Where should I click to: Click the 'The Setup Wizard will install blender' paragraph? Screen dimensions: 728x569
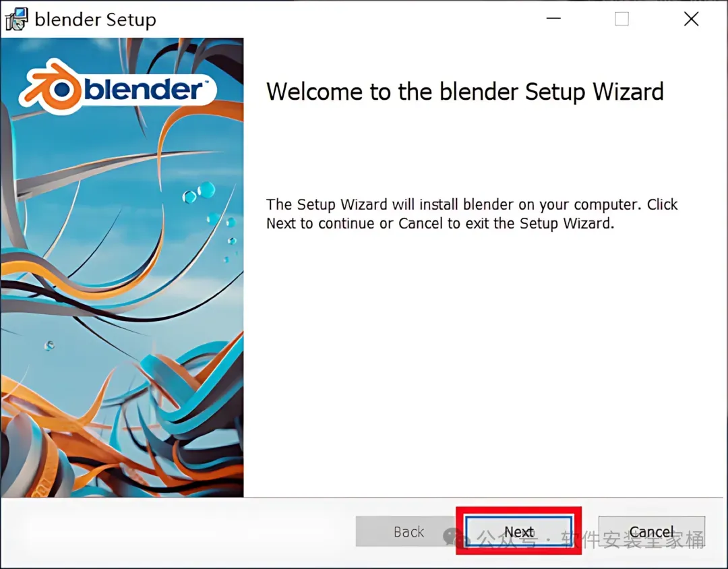472,214
